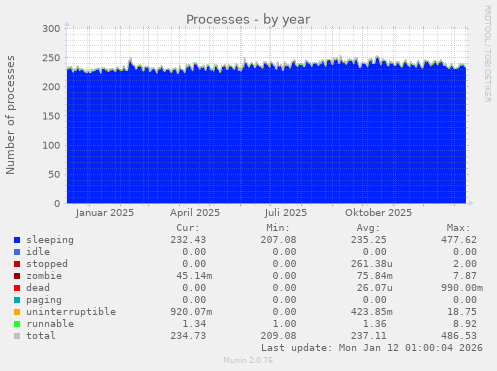Select the 'stopped' legend label
Image resolution: width=497 pixels, height=371 pixels.
point(47,264)
